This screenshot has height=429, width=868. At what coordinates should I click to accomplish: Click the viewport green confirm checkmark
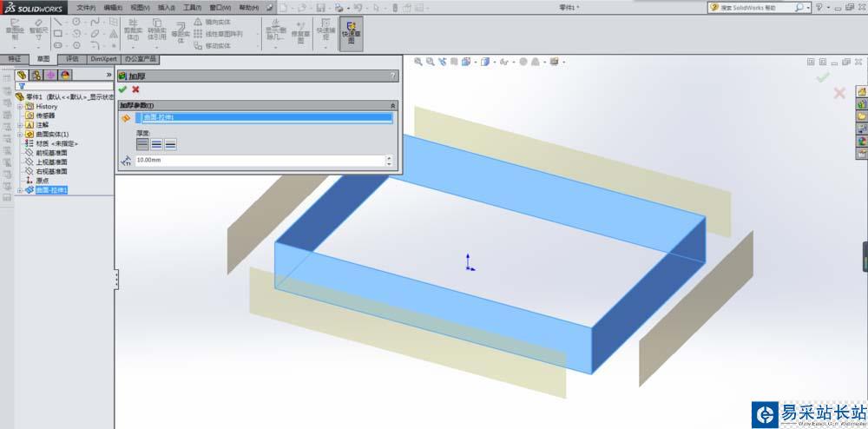click(823, 77)
